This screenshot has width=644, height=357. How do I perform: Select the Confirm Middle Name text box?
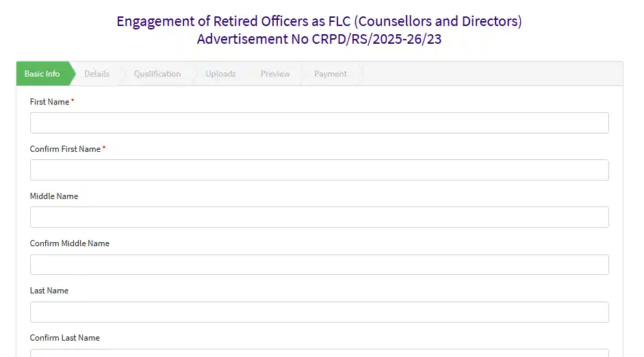[319, 265]
